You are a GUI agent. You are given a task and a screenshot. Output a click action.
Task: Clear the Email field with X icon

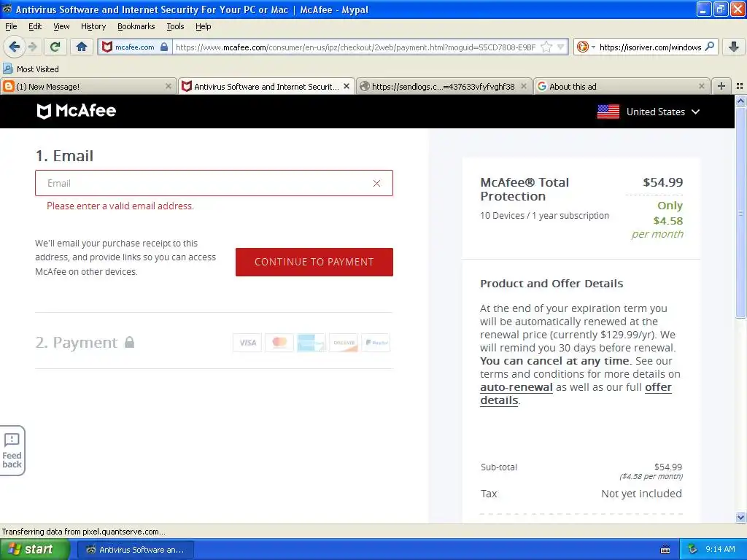click(x=377, y=183)
